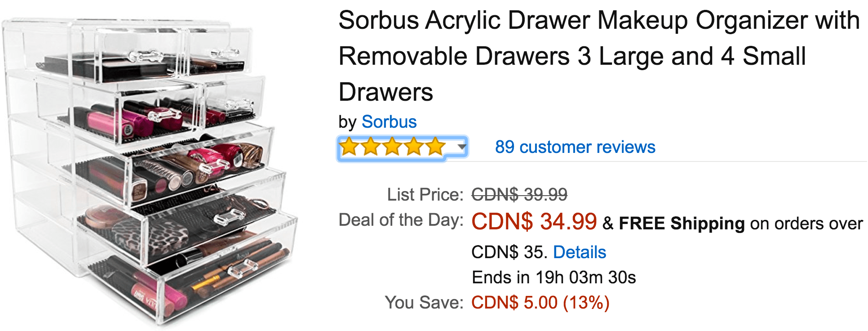Click the Sorbus Acrylic Drawer product title

pyautogui.click(x=599, y=56)
